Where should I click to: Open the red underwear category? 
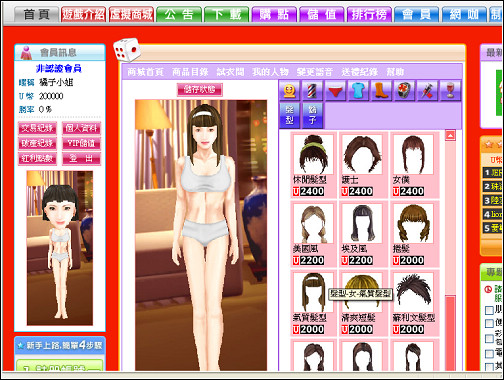(x=335, y=90)
